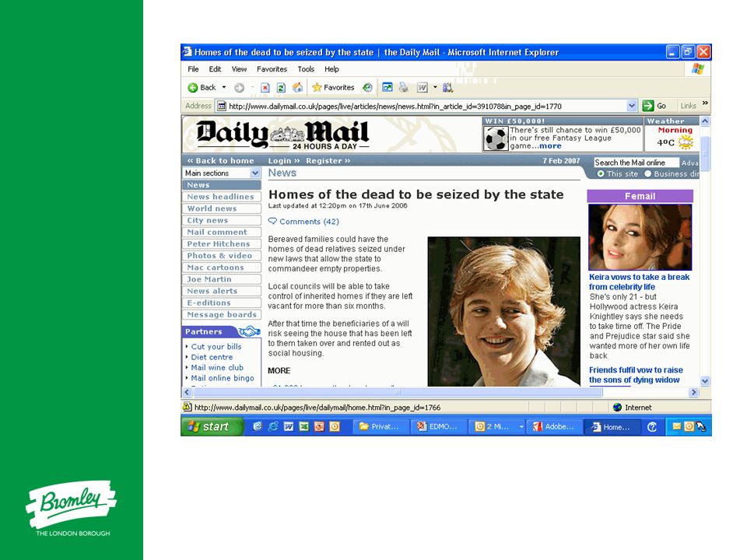The image size is (747, 560).
Task: Click the Register link
Action: click(328, 161)
